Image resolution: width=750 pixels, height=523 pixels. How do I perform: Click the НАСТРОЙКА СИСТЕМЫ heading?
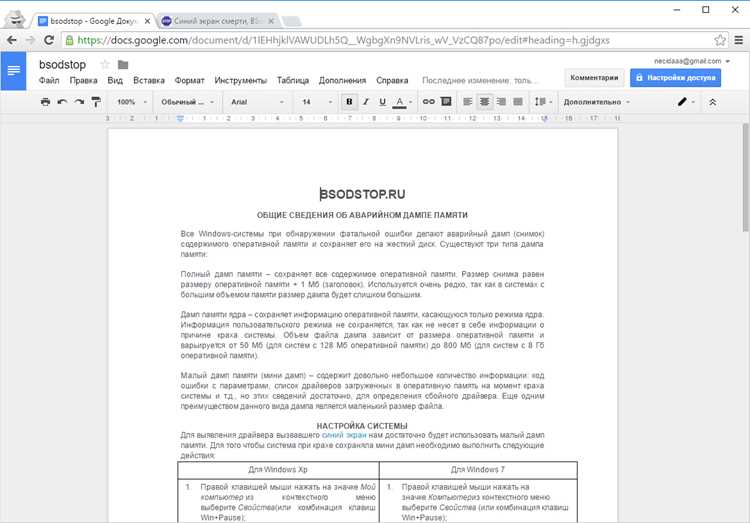(x=362, y=426)
